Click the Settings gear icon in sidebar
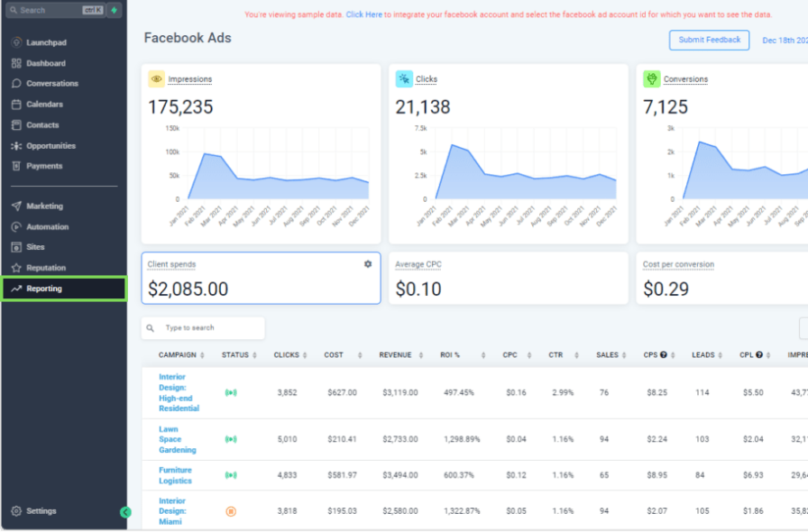The width and height of the screenshot is (808, 532). [16, 511]
